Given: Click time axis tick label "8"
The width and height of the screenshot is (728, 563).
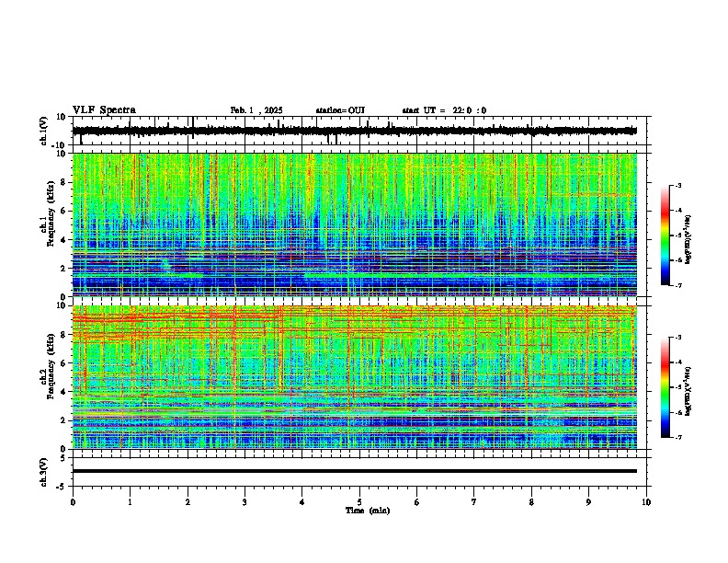Looking at the screenshot, I should click(x=531, y=502).
